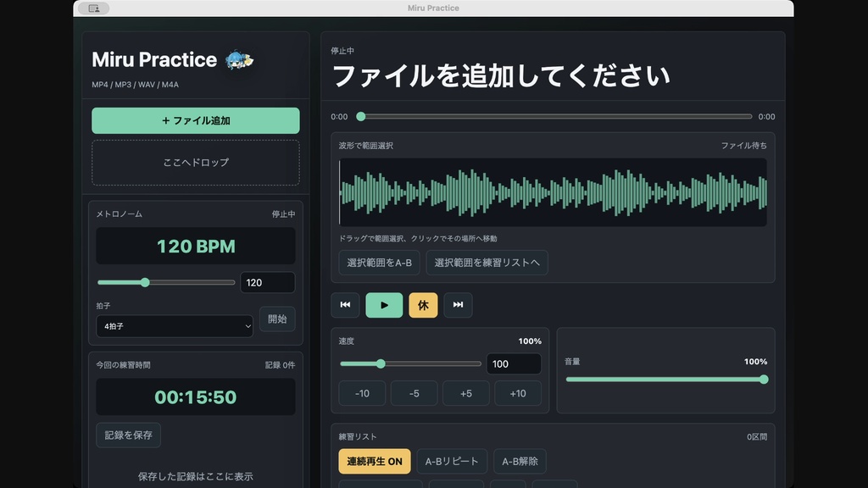Click the speed percent field showing 100
Screen dimensions: 868x488
click(514, 364)
